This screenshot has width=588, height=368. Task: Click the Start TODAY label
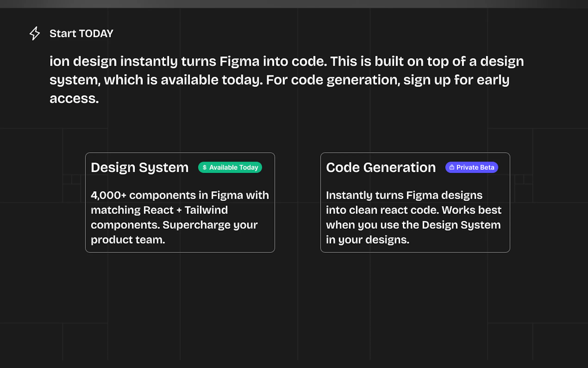(x=81, y=34)
